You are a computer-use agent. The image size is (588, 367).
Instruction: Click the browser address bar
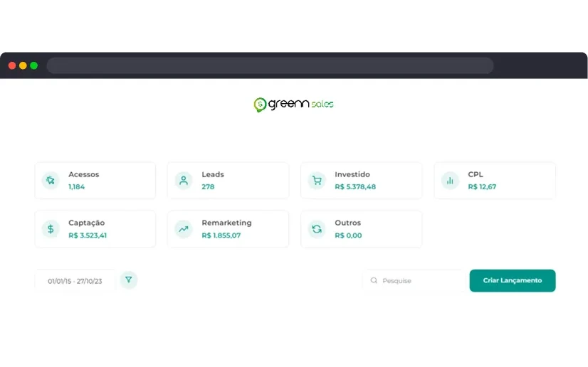click(270, 65)
